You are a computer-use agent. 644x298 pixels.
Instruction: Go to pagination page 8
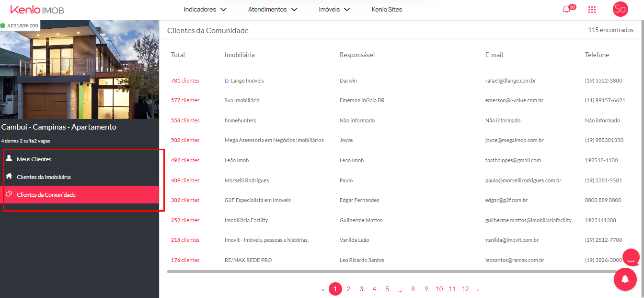pyautogui.click(x=413, y=289)
